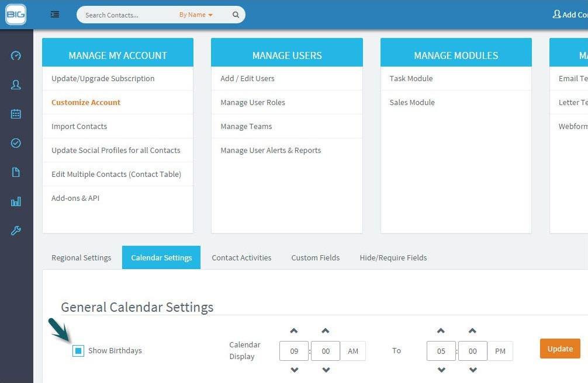Open the Settings wrench icon in sidebar

click(16, 231)
